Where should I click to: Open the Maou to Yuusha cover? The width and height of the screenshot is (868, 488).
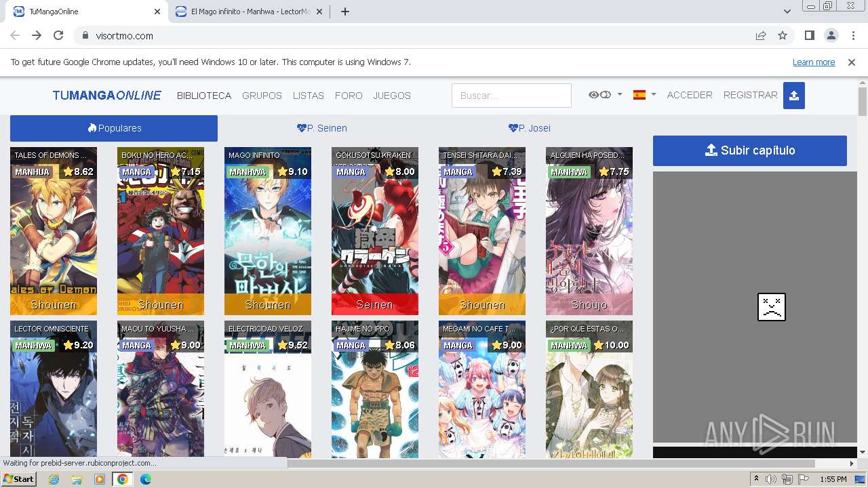(161, 389)
